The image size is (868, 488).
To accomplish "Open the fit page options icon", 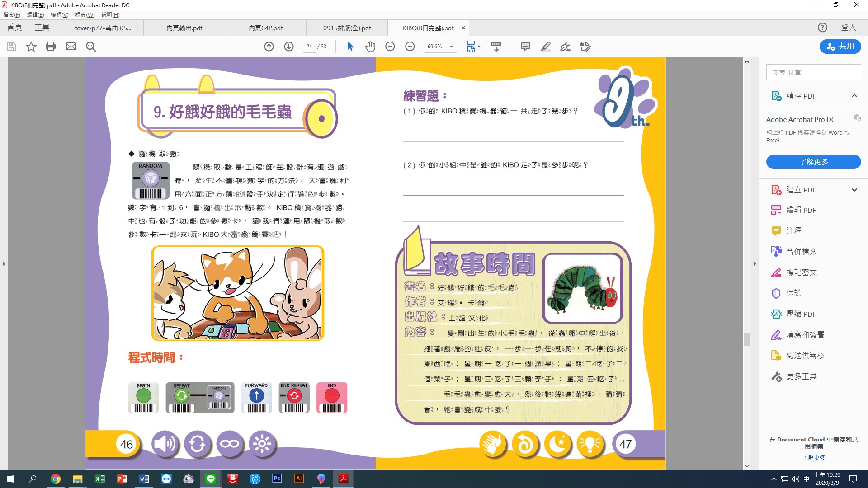I will [473, 47].
